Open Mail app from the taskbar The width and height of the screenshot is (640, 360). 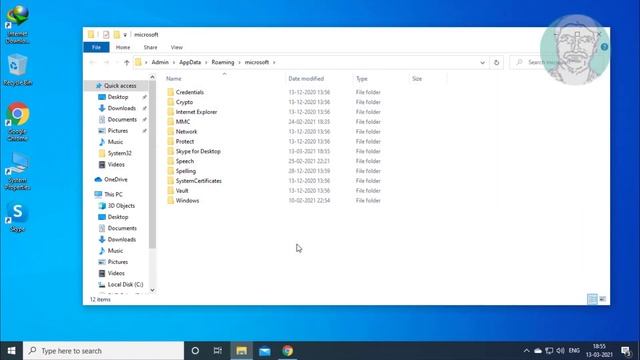(264, 351)
